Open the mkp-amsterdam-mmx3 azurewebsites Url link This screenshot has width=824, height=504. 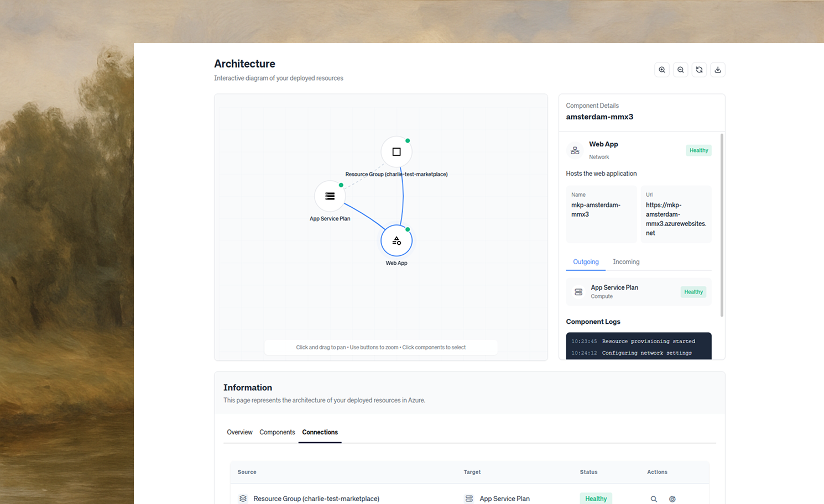(x=676, y=219)
